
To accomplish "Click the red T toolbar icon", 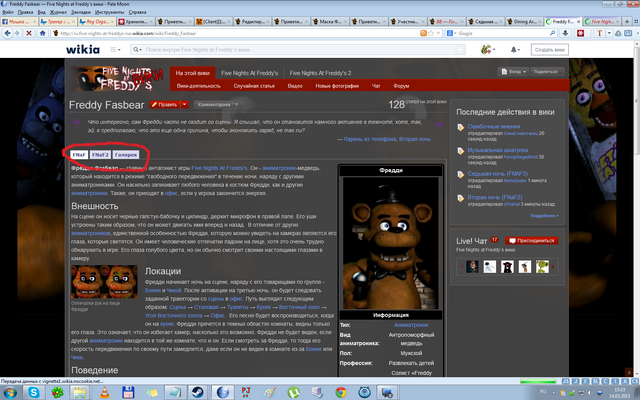I will point(599,33).
